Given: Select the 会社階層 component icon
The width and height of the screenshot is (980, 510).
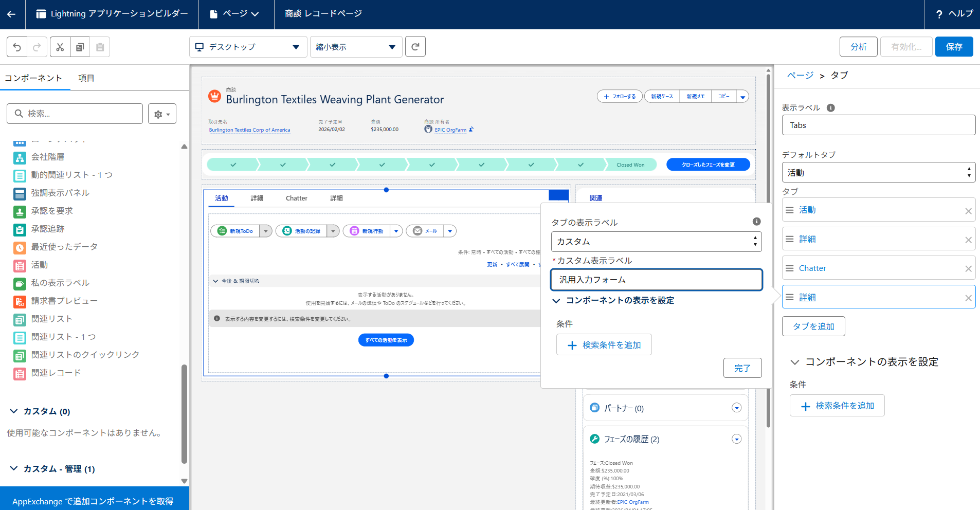Looking at the screenshot, I should pos(20,157).
